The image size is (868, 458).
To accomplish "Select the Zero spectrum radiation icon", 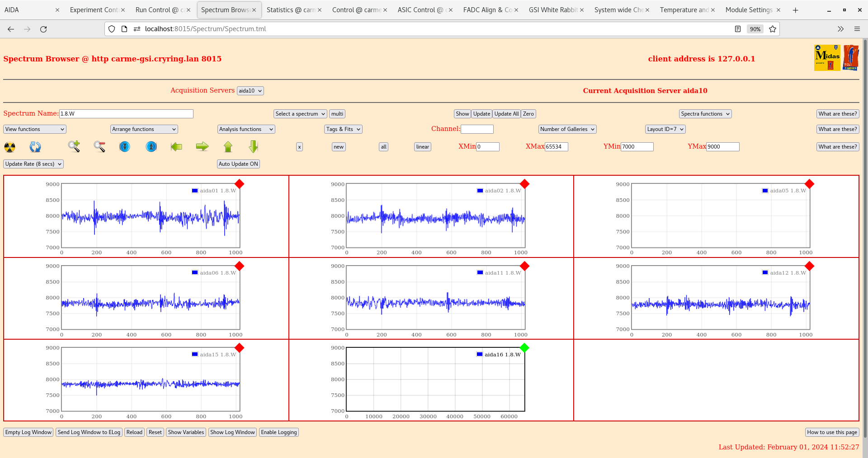I will click(9, 147).
